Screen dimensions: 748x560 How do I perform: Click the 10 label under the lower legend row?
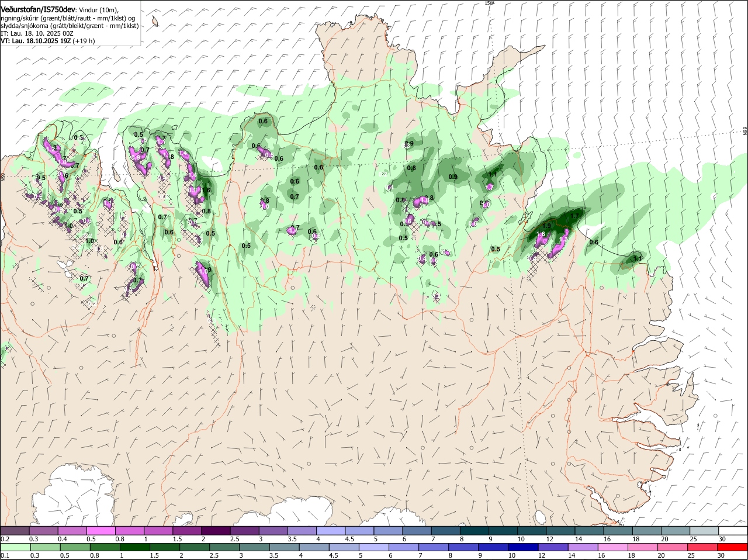click(x=512, y=555)
